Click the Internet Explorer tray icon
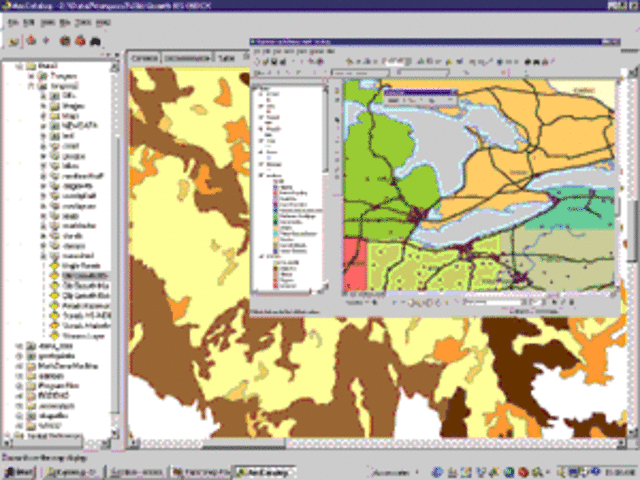The image size is (640, 480). (x=437, y=472)
